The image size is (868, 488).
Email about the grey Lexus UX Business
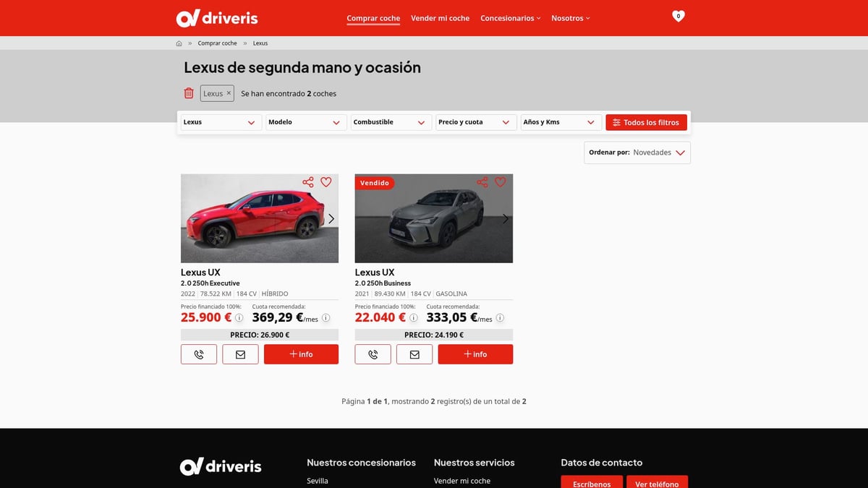pos(414,354)
